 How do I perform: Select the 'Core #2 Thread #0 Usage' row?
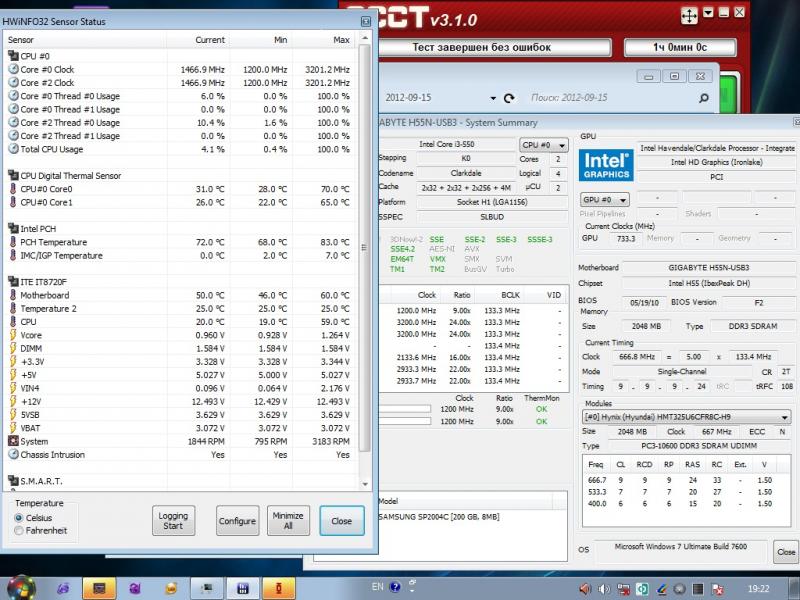click(179, 122)
